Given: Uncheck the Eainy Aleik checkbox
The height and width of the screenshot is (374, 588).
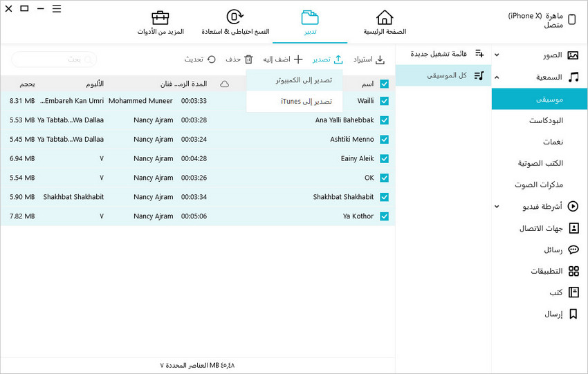Looking at the screenshot, I should pos(384,158).
